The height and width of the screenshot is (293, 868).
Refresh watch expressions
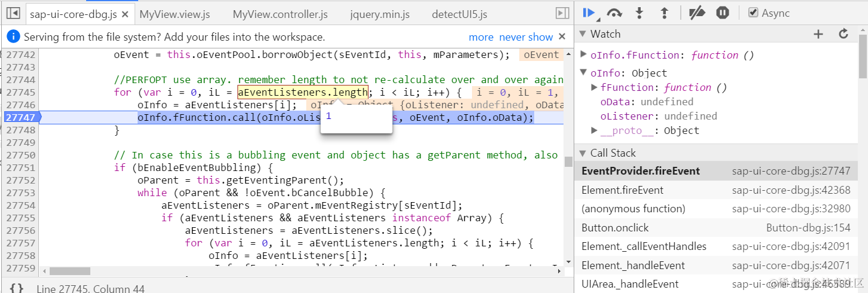[x=843, y=34]
